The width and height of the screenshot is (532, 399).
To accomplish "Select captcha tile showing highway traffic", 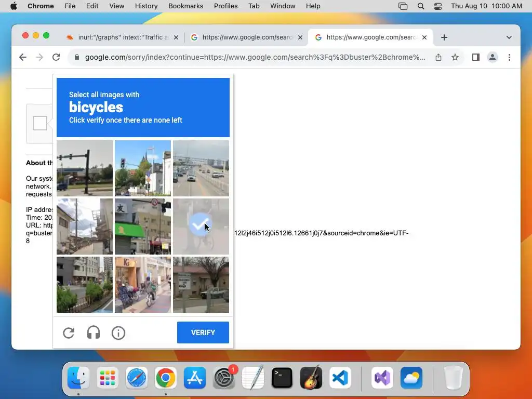I will (201, 168).
